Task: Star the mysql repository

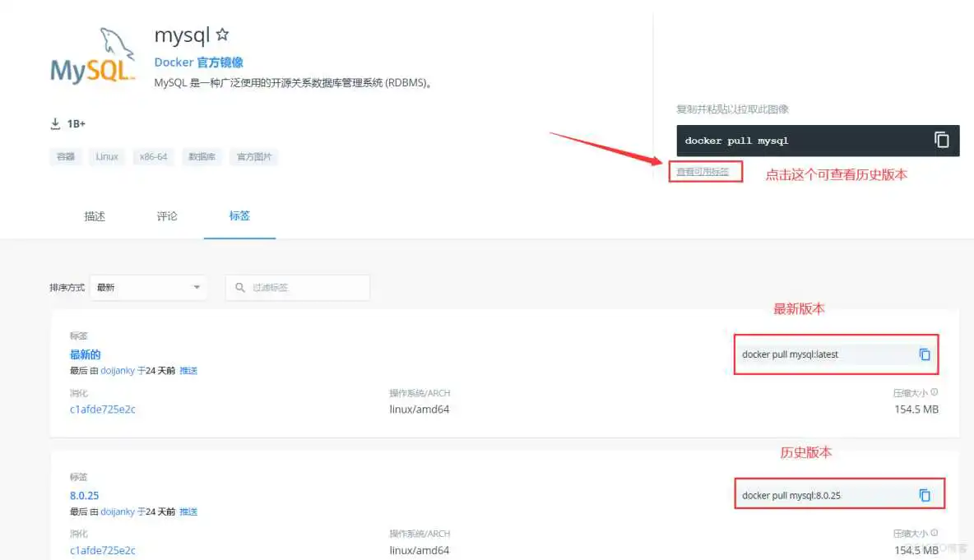Action: (x=223, y=35)
